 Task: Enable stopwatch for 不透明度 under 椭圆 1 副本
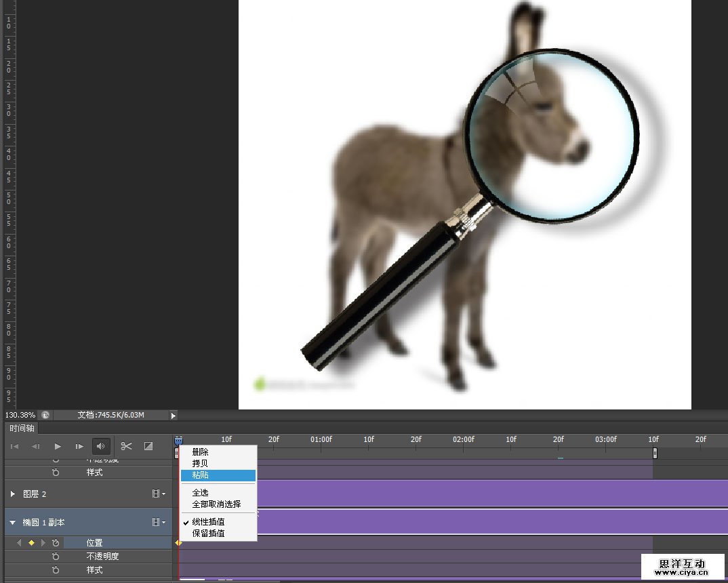(56, 557)
